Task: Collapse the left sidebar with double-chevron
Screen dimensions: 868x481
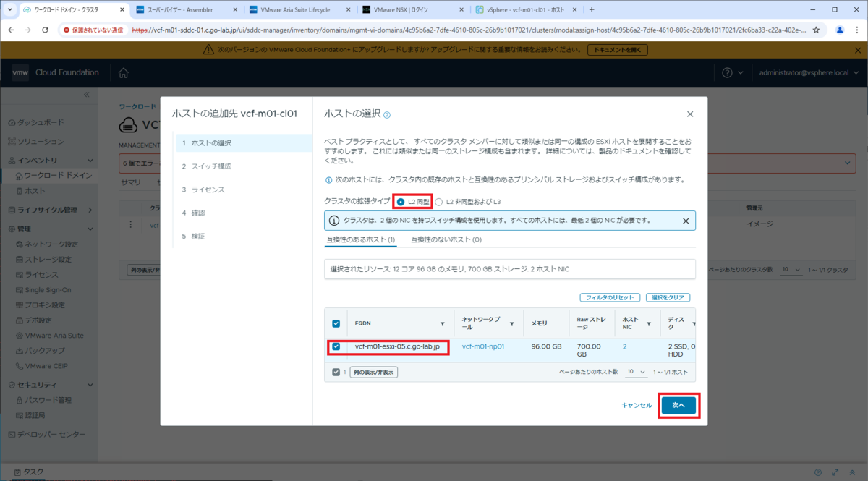Action: tap(86, 95)
